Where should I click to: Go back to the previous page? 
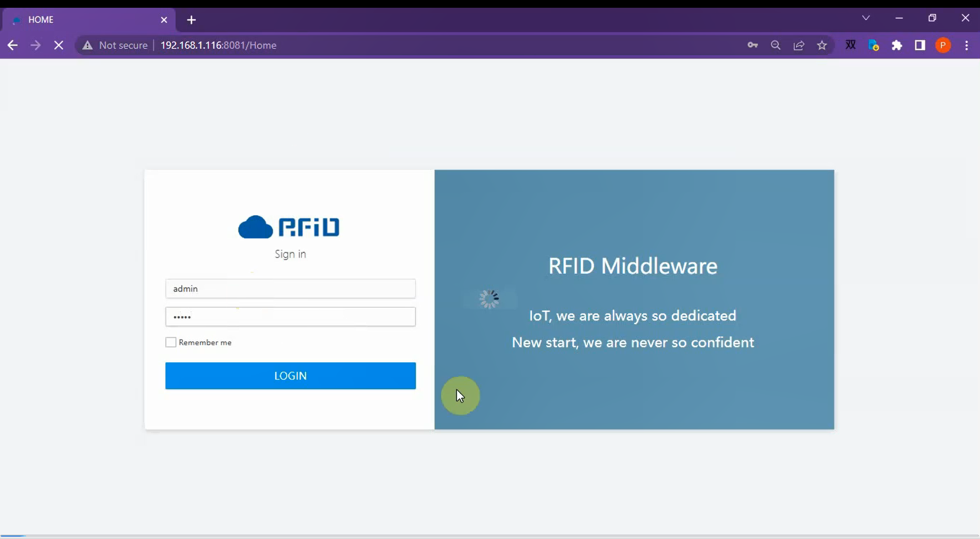[x=12, y=45]
